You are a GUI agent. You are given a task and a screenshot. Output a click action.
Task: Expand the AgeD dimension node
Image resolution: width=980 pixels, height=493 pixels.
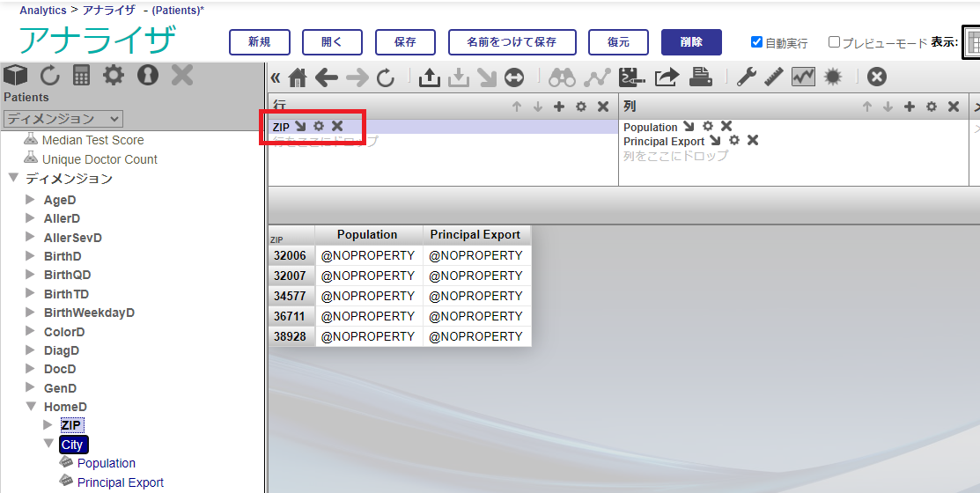[x=30, y=200]
